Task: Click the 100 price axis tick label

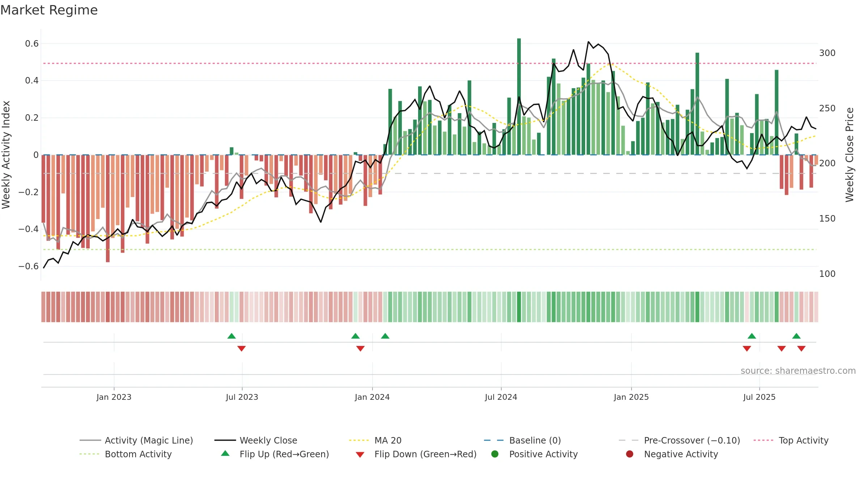Action: click(827, 274)
